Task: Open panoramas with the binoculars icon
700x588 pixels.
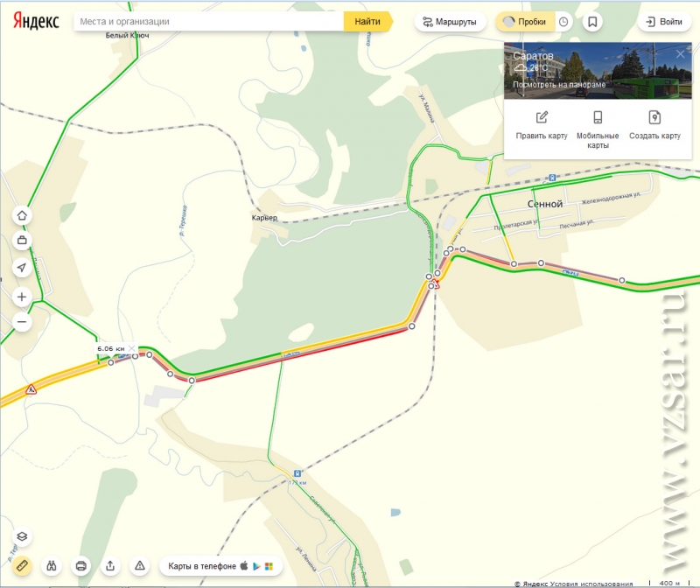Action: coord(52,566)
